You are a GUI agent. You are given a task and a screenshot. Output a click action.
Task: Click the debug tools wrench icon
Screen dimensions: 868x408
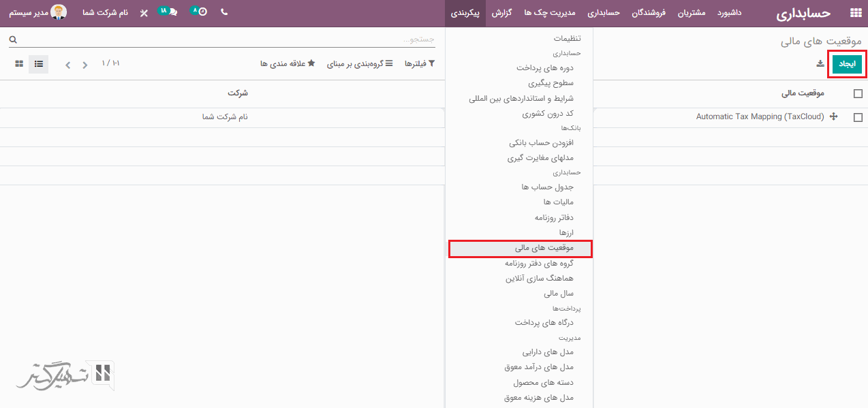click(144, 13)
